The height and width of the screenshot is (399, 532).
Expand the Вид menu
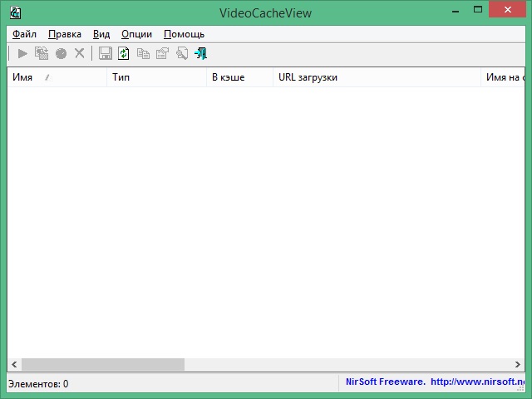click(101, 34)
